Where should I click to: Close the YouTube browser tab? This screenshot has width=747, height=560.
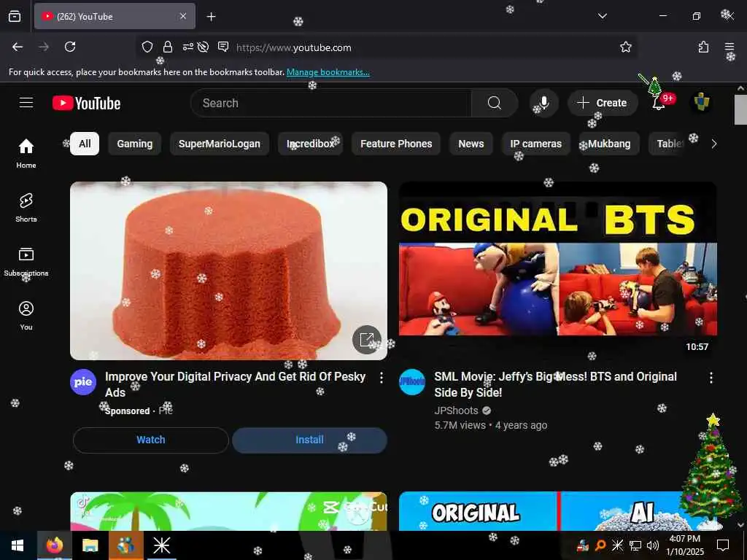point(183,16)
